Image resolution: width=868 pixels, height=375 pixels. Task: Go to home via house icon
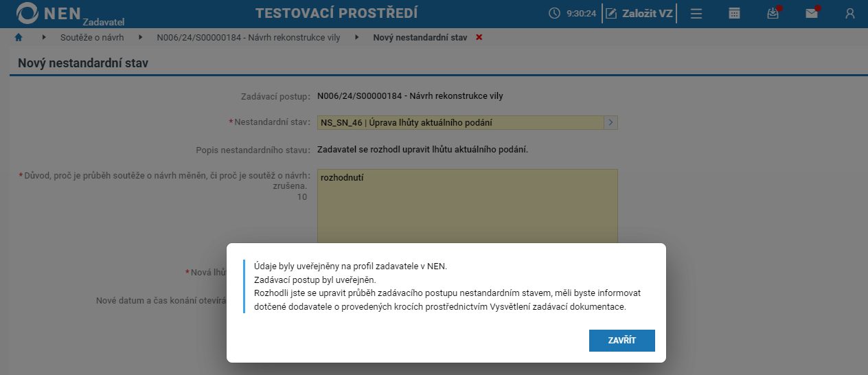pyautogui.click(x=19, y=37)
